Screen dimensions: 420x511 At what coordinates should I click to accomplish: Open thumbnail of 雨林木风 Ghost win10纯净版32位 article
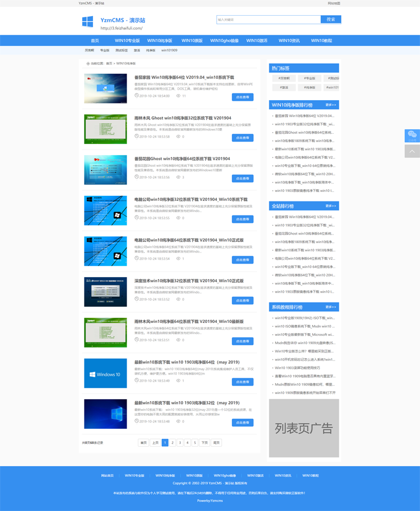(x=105, y=129)
